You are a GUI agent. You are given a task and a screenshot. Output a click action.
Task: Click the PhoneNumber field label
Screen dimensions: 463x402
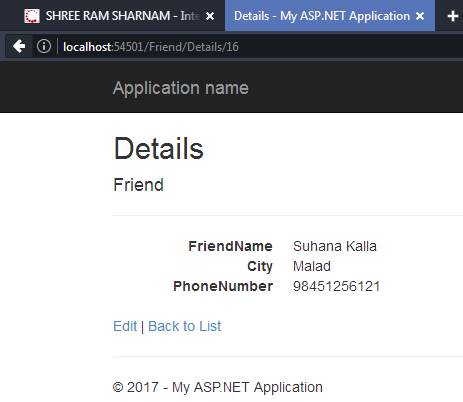tap(223, 286)
